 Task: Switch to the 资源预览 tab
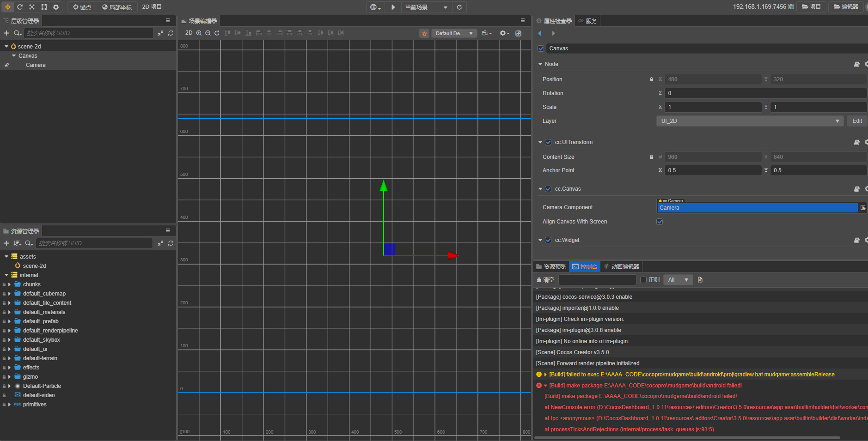click(551, 267)
